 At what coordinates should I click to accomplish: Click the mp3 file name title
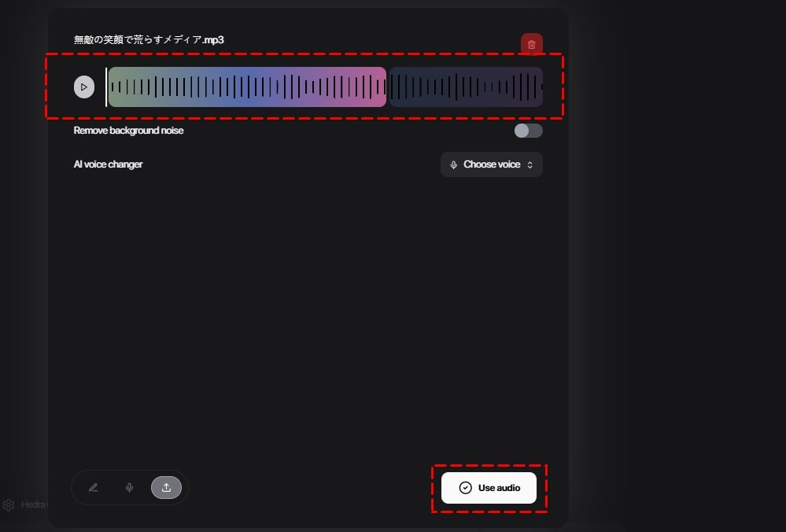149,39
